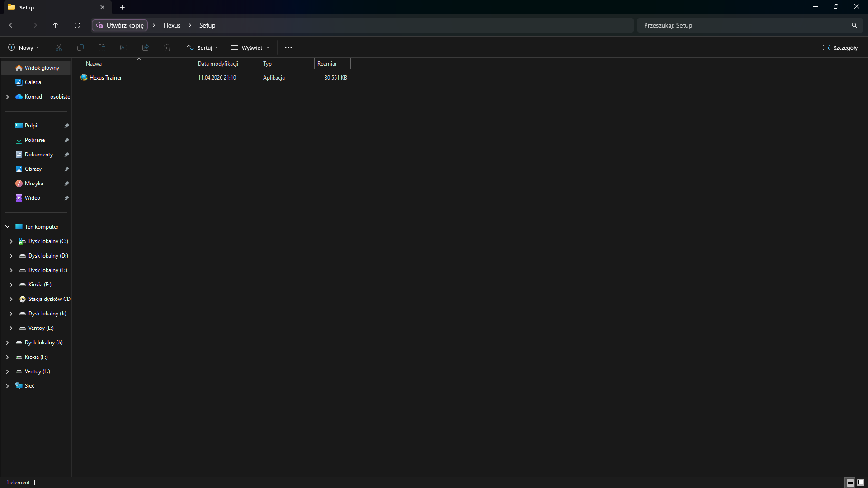868x488 pixels.
Task: Toggle the Szczegóły details pane
Action: coord(840,47)
